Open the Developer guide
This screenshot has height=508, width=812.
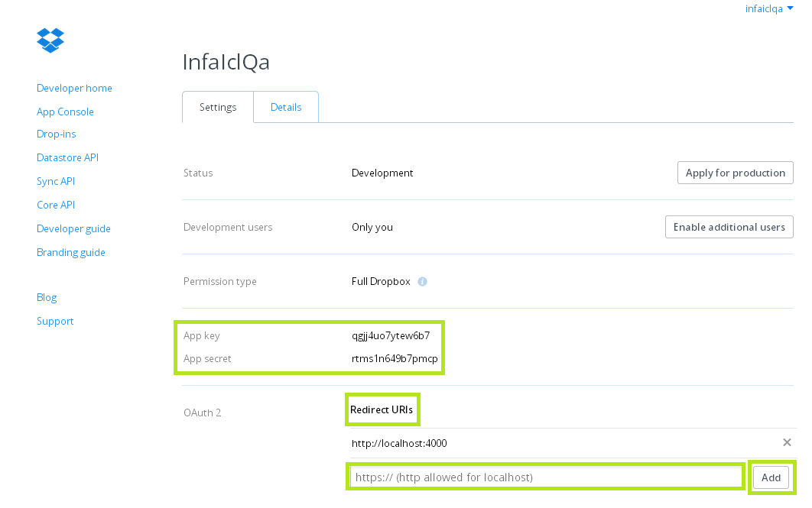73,229
